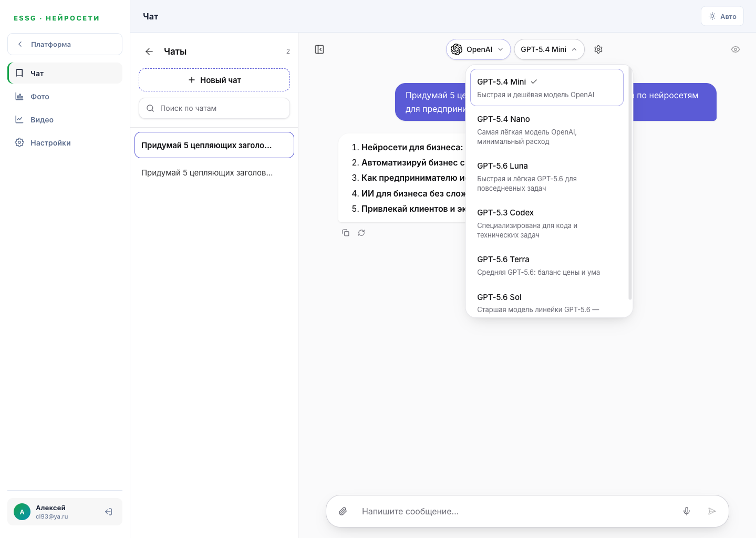Click the Алексей user avatar
The image size is (756, 538).
click(x=22, y=512)
